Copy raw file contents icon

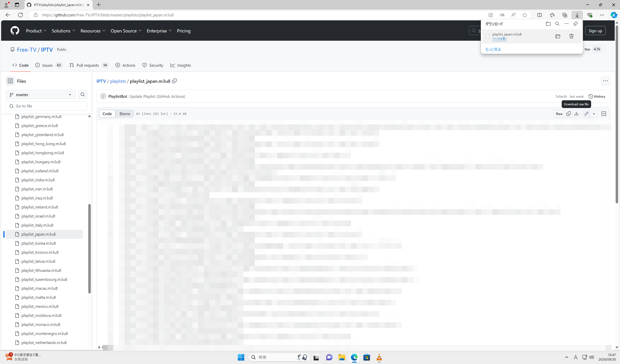pyautogui.click(x=568, y=113)
